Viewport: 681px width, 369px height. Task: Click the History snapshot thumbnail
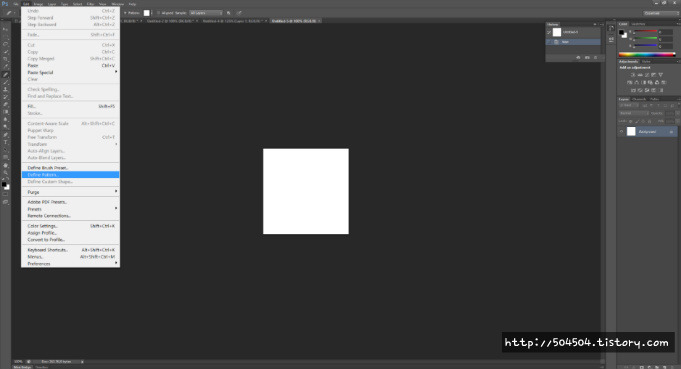pos(557,32)
